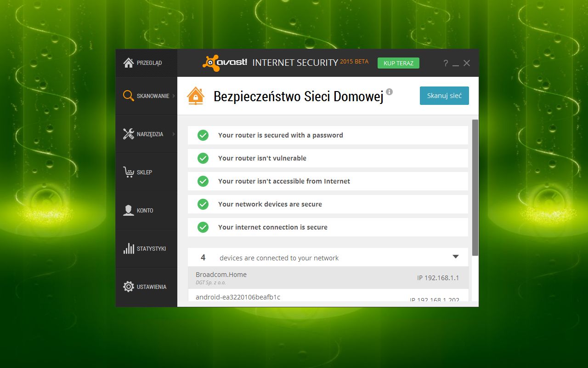Viewport: 588px width, 368px height.
Task: Click the connected device count 4
Action: coord(203,258)
